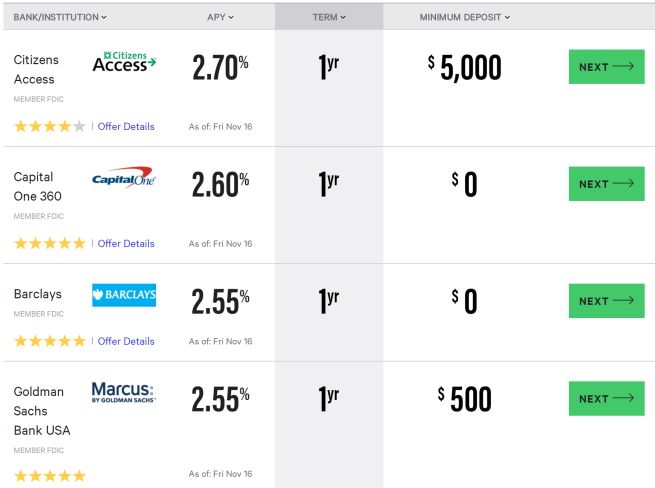
Task: Click the Capital One 360 star rating
Action: point(50,243)
